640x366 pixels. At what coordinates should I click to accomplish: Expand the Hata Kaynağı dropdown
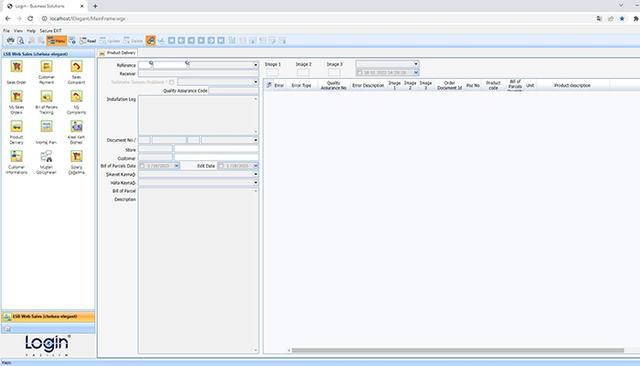point(256,182)
